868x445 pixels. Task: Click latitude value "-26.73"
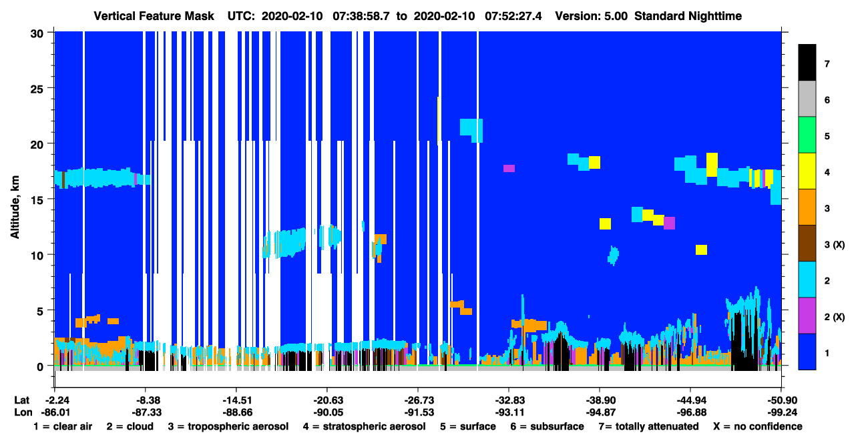[x=418, y=400]
